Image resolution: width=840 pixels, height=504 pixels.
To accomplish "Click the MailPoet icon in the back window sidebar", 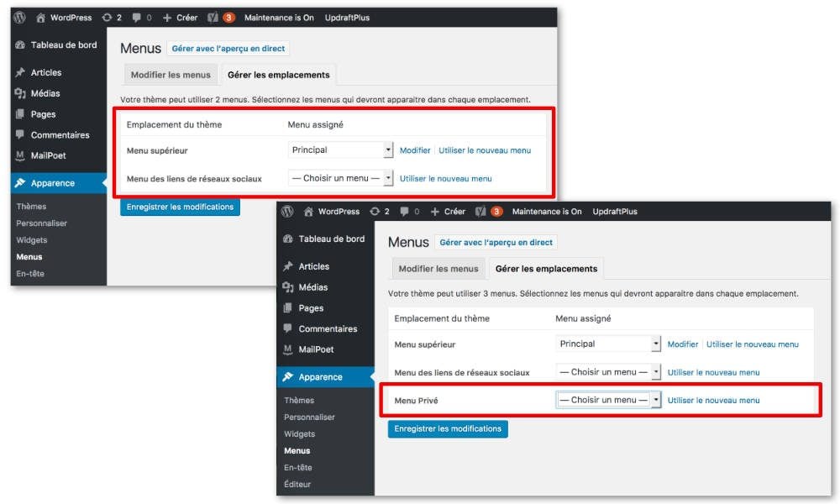I will (20, 155).
